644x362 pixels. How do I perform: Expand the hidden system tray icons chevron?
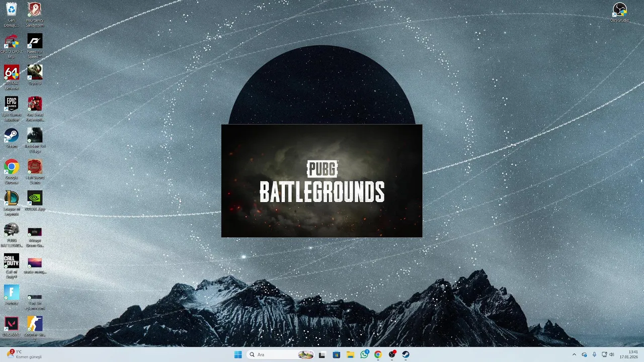(574, 354)
